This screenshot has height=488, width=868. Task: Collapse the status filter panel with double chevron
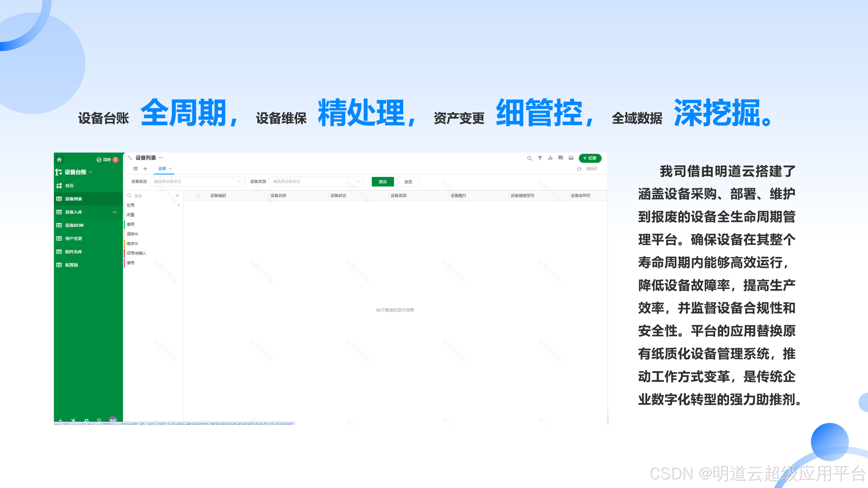pos(177,195)
